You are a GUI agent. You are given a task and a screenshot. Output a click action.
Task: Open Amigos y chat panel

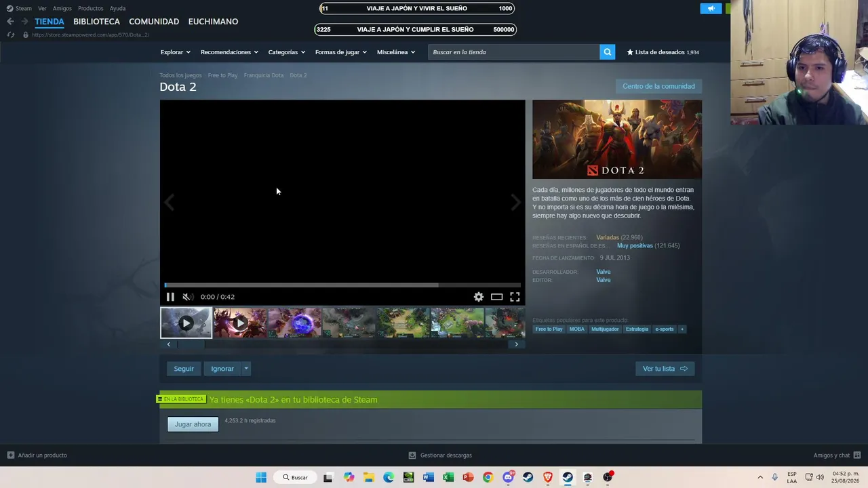(x=837, y=455)
